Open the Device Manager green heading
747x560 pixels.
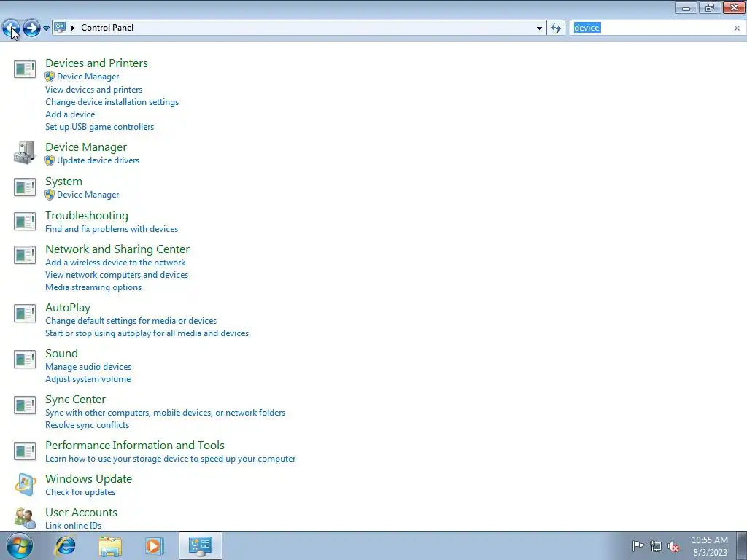86,147
